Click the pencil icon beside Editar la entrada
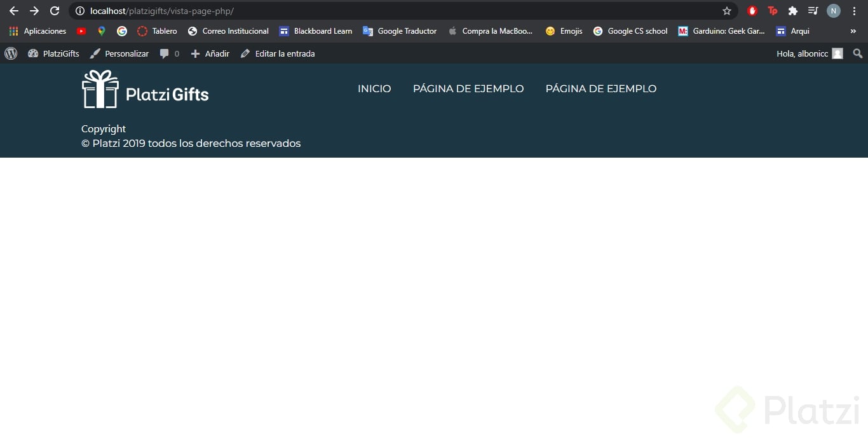 [x=245, y=53]
